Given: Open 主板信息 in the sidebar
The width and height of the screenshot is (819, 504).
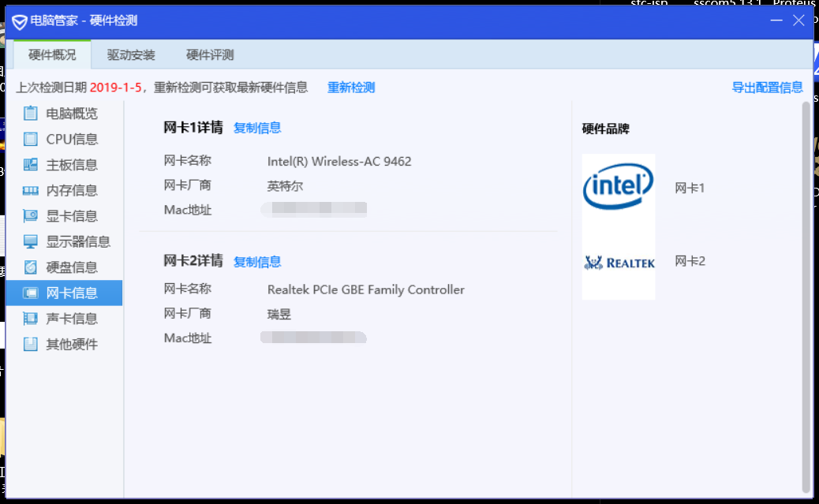Looking at the screenshot, I should [x=64, y=165].
